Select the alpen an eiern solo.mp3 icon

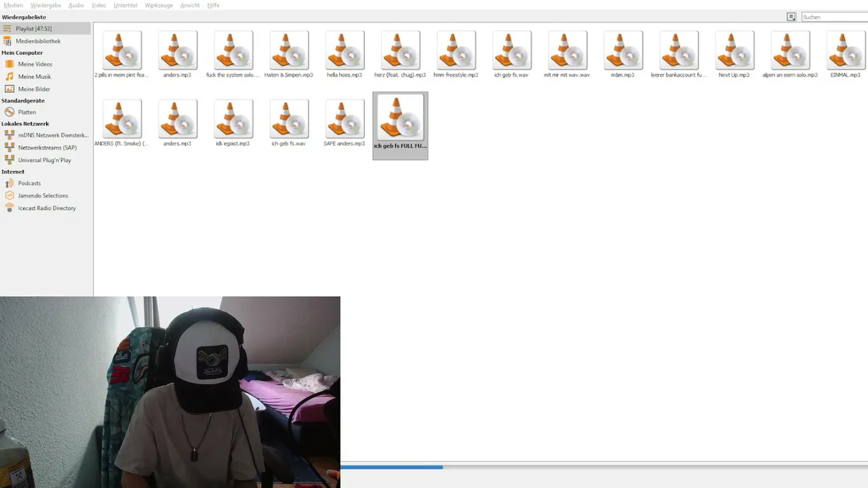[790, 50]
